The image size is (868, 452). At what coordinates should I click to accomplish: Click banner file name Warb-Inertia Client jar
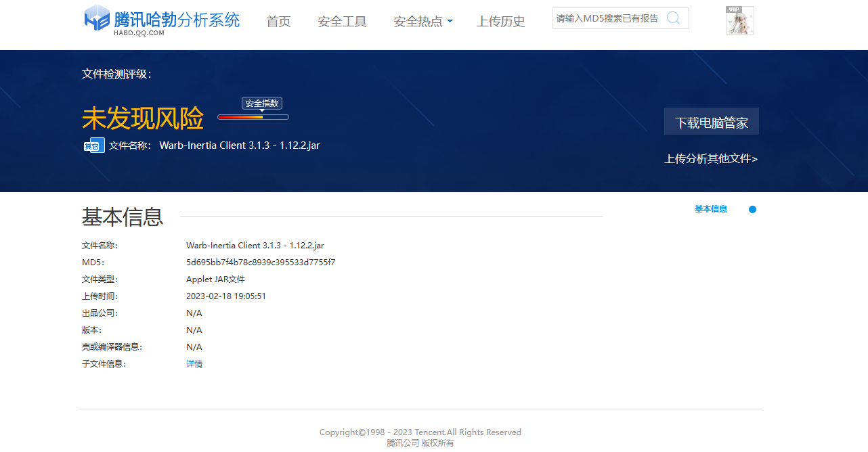pyautogui.click(x=240, y=145)
